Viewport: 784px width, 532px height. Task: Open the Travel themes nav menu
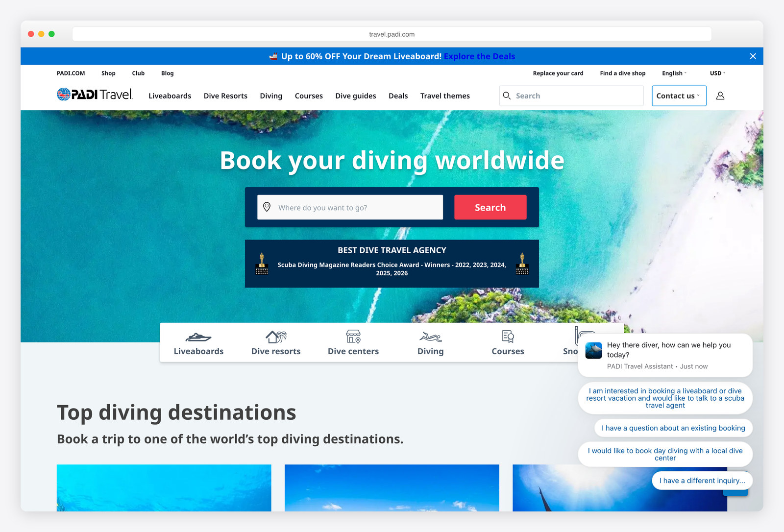coord(445,96)
